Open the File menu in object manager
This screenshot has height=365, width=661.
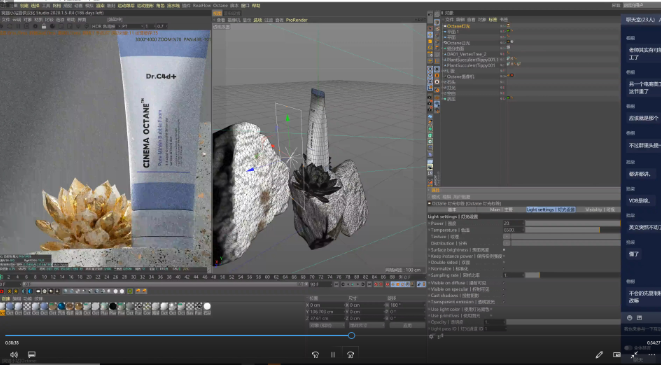pyautogui.click(x=449, y=19)
